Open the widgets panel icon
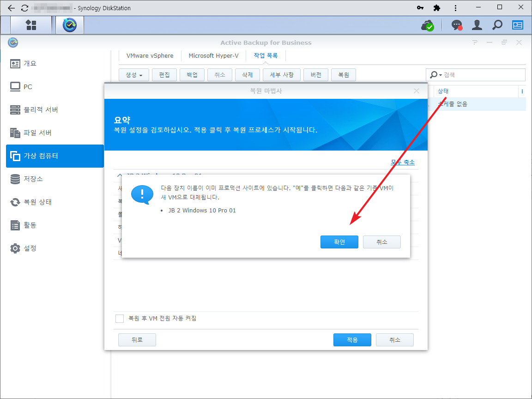Viewport: 532px width, 399px height. click(518, 25)
